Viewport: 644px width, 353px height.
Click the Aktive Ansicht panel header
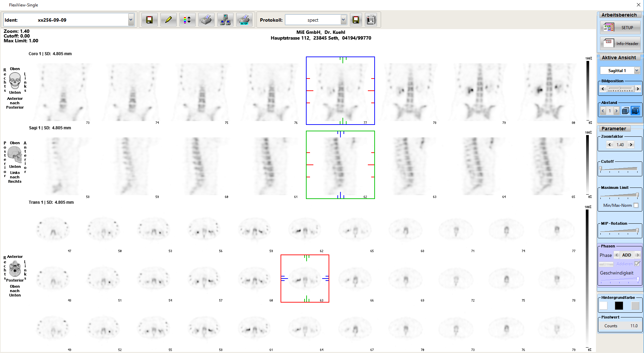[x=619, y=58]
